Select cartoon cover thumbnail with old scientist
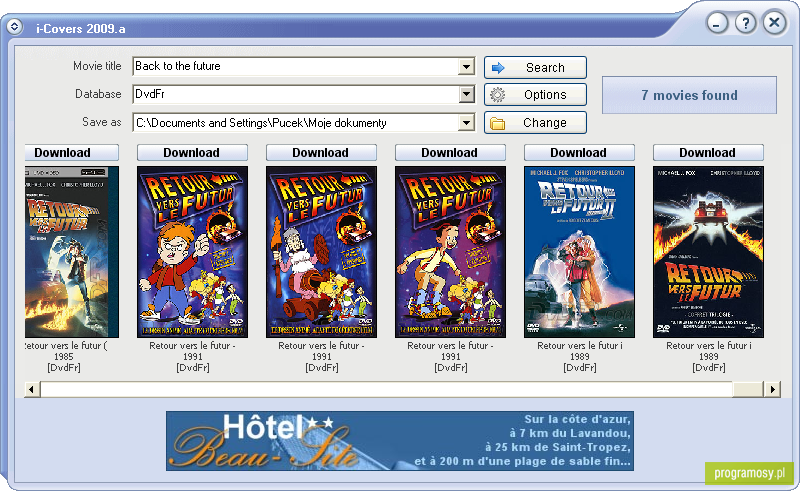The width and height of the screenshot is (800, 491). tap(321, 252)
